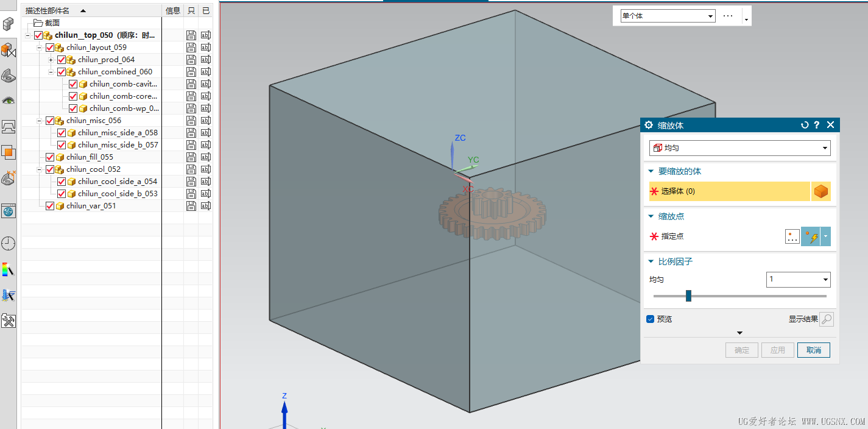
Task: Open Scale Body dialog help
Action: (x=817, y=125)
